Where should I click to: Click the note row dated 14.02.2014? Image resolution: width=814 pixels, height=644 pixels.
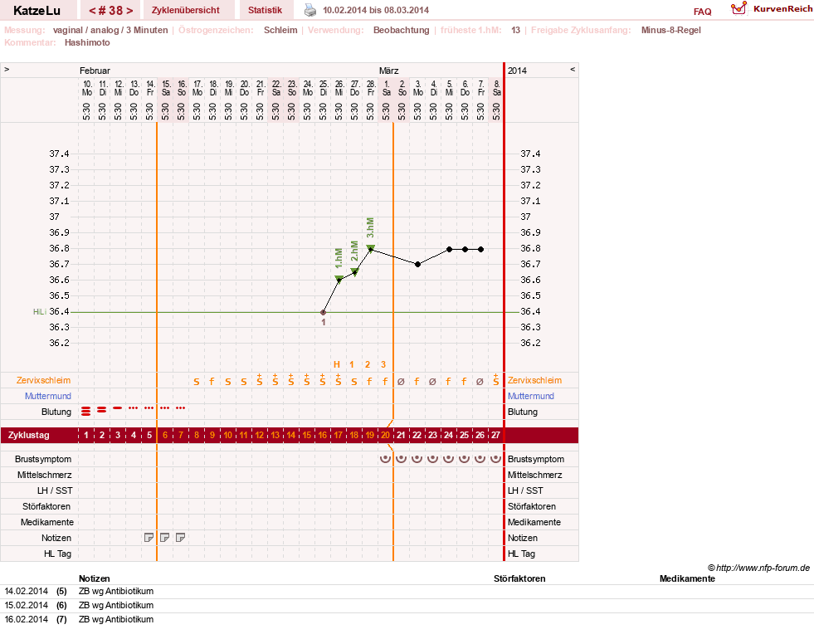pyautogui.click(x=407, y=591)
